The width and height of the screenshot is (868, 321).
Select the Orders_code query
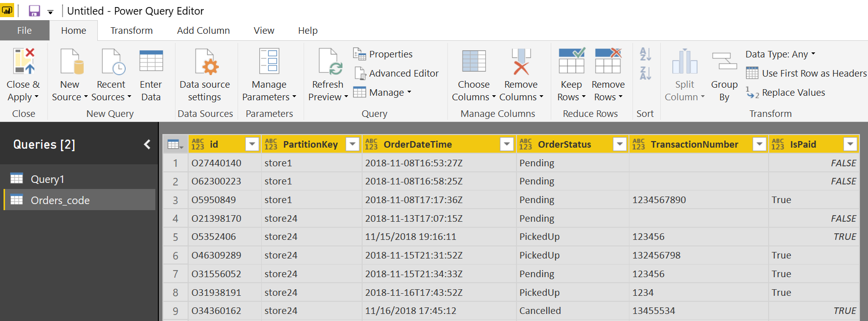pyautogui.click(x=80, y=200)
